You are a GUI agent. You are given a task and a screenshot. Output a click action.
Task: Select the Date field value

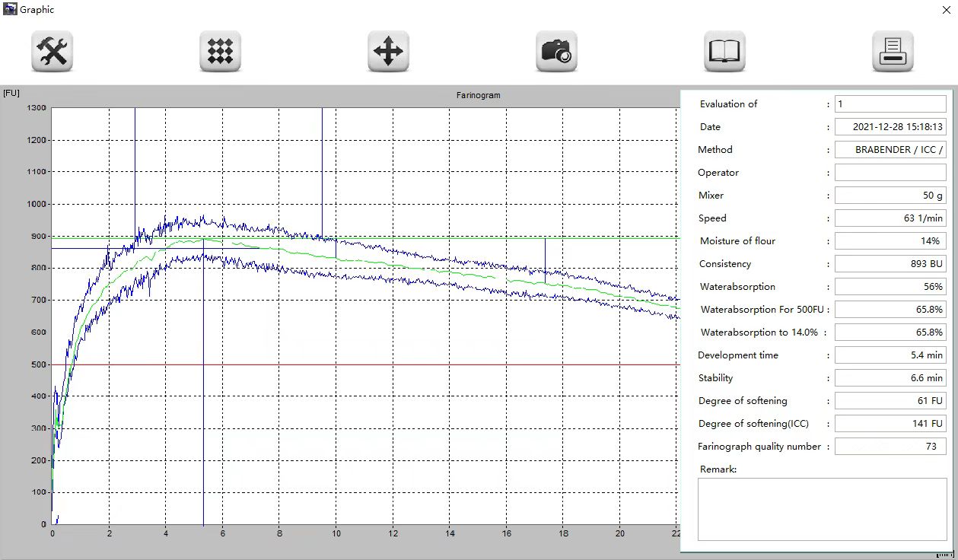pyautogui.click(x=890, y=127)
